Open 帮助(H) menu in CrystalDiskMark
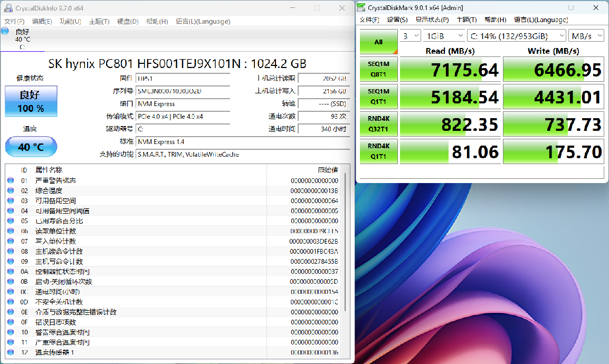The image size is (609, 364). (495, 20)
